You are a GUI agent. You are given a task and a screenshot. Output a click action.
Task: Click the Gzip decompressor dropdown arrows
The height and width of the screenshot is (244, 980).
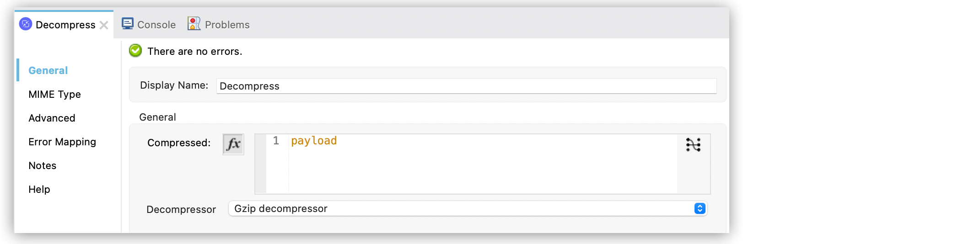click(700, 209)
